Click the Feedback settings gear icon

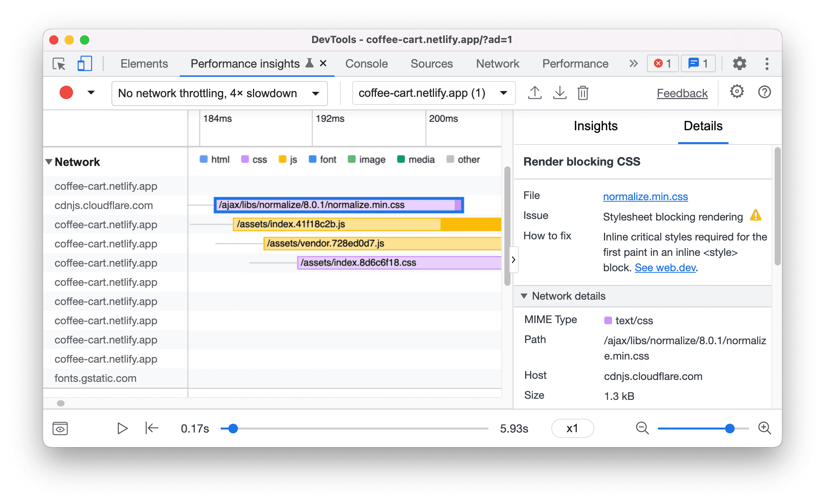pos(736,93)
